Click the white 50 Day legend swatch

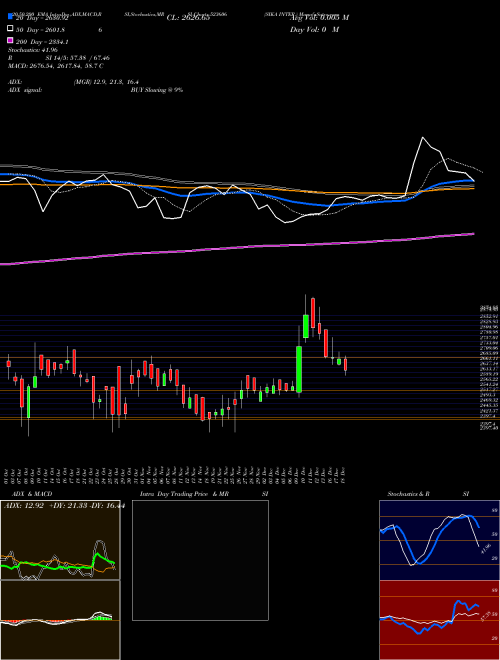pos(11,29)
